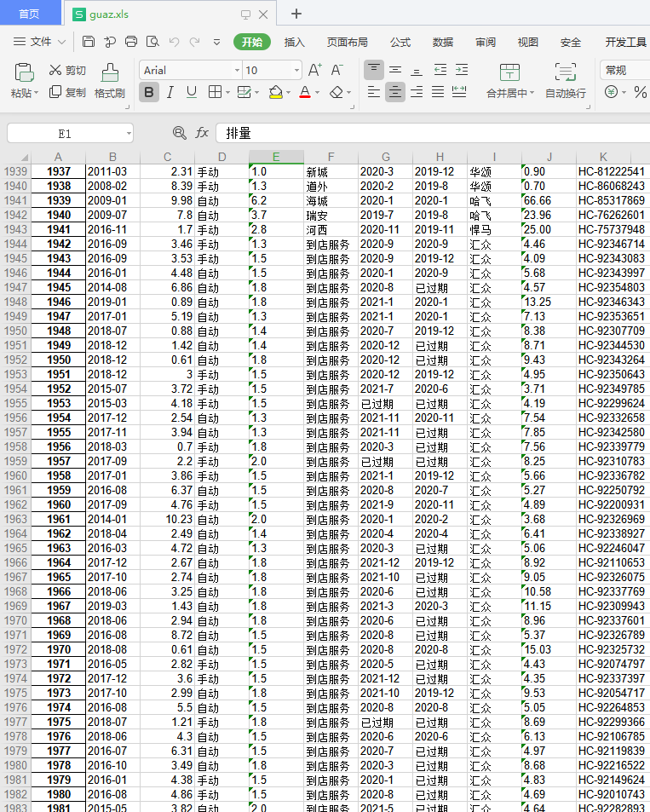The image size is (650, 812).
Task: Apply the yellow fill color
Action: (x=275, y=92)
